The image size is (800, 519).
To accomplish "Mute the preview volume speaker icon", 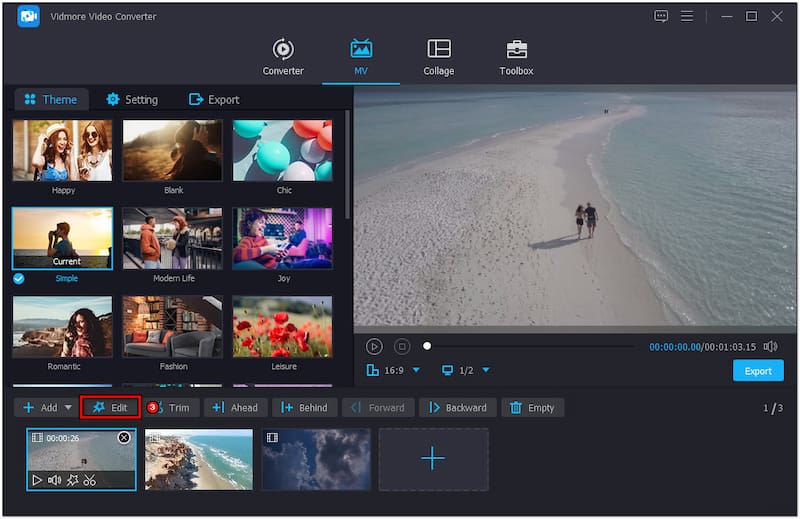I will click(x=770, y=346).
